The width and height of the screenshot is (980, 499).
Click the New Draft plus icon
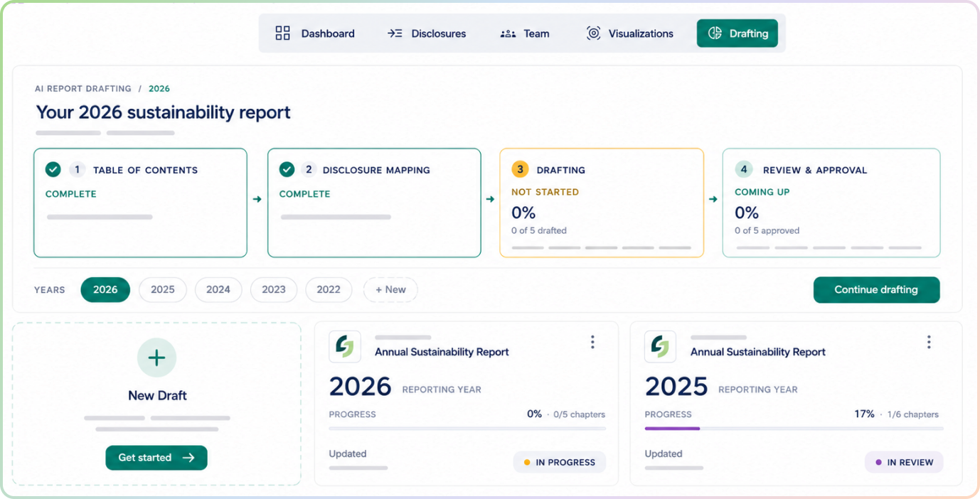[156, 358]
